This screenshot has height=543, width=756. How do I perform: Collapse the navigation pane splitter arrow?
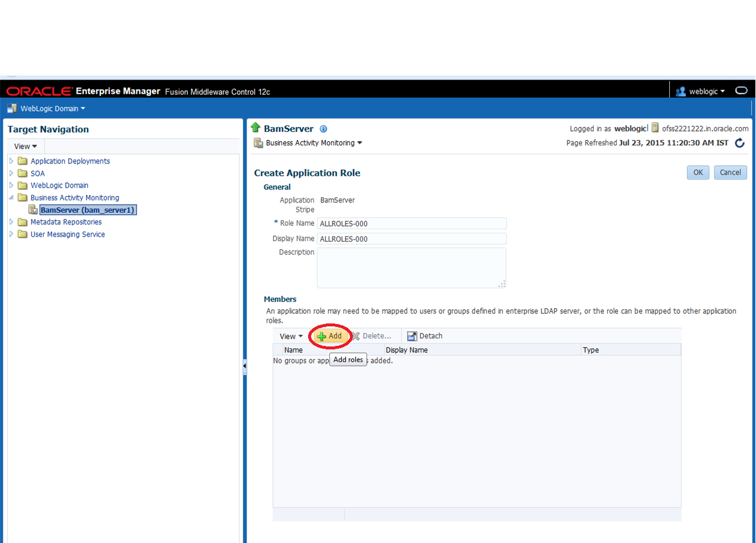(244, 367)
